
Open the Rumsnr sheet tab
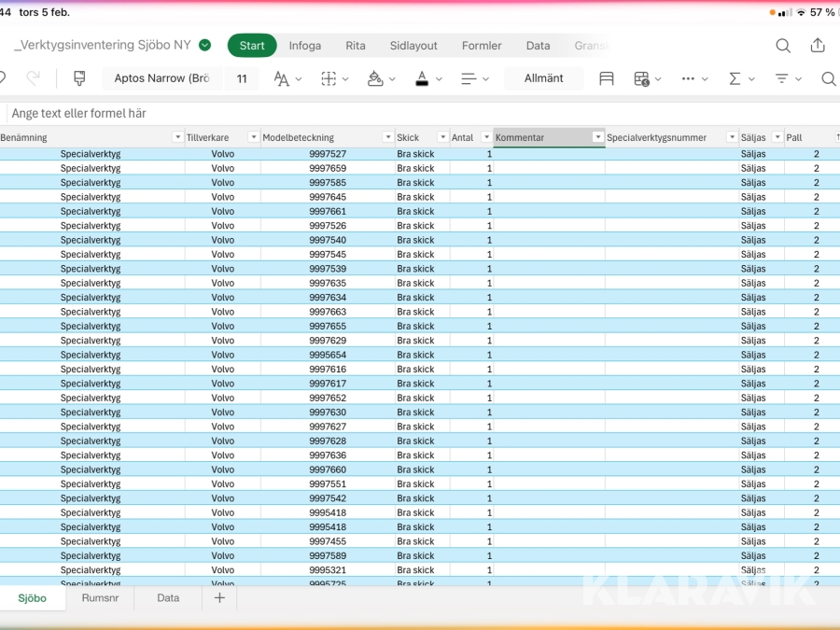[100, 598]
